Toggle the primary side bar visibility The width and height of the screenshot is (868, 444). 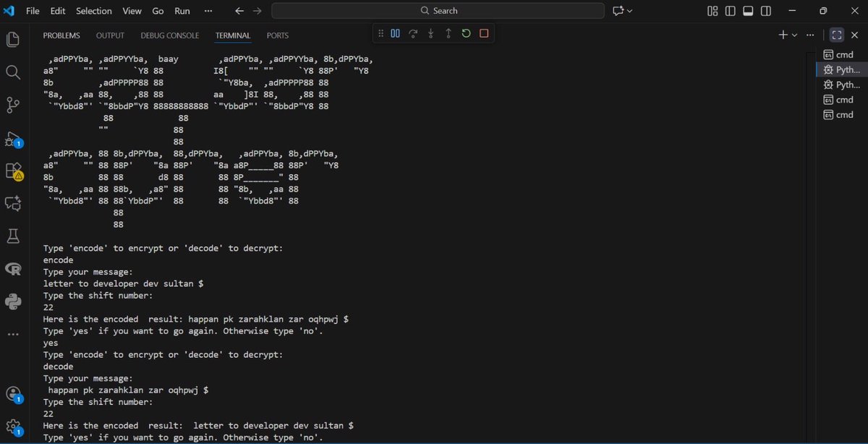click(731, 11)
